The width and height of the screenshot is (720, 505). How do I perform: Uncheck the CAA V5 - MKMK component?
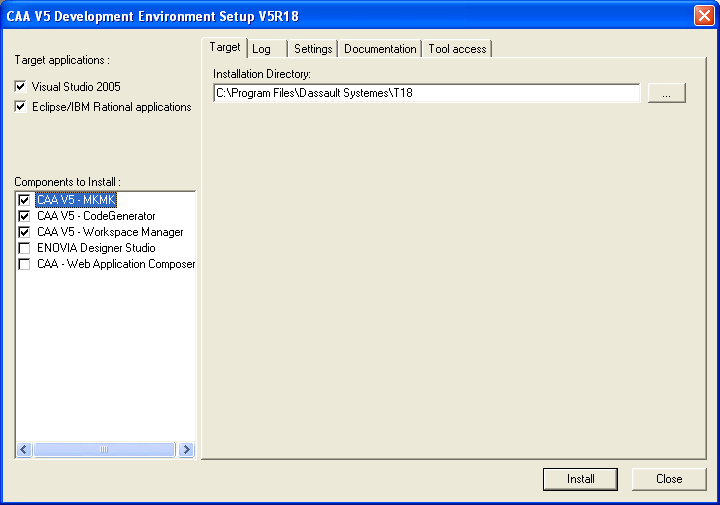coord(24,200)
